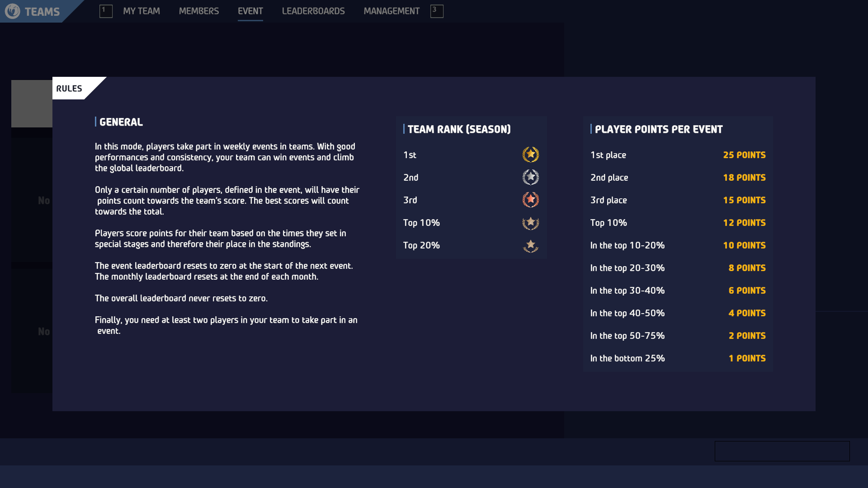Go to the Management tab

tap(392, 11)
